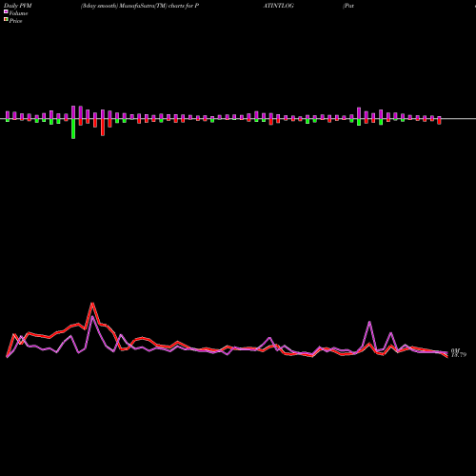Click the '18.79' price value label
This screenshot has height=476, width=476.
[x=459, y=355]
